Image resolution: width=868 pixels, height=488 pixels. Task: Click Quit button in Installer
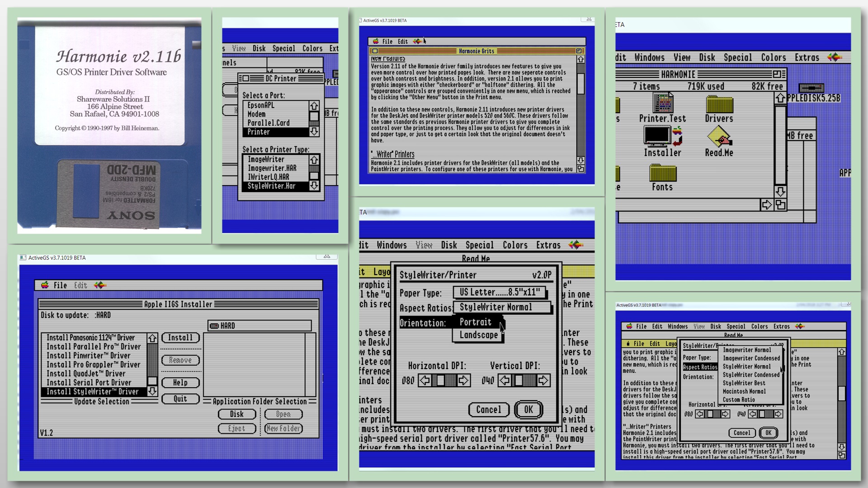click(x=180, y=399)
